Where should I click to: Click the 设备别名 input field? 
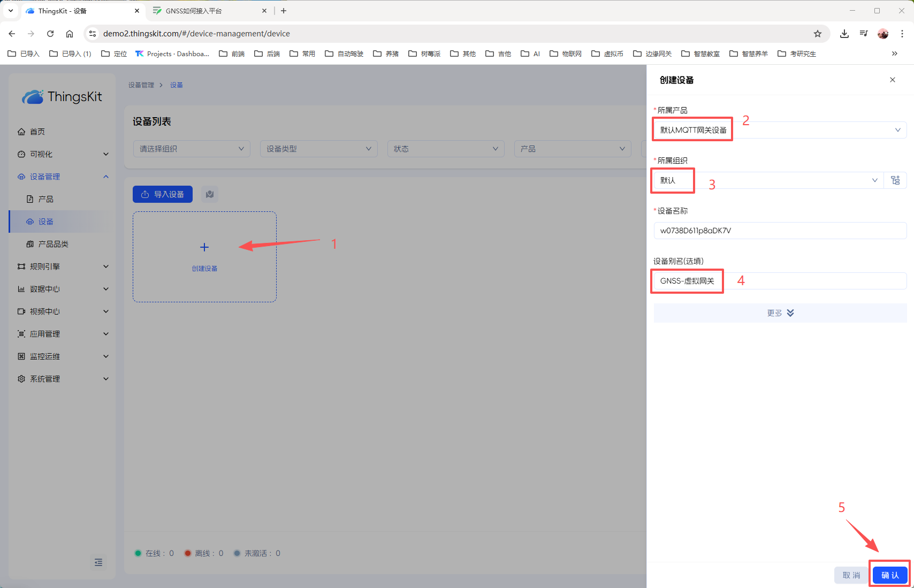click(x=779, y=281)
